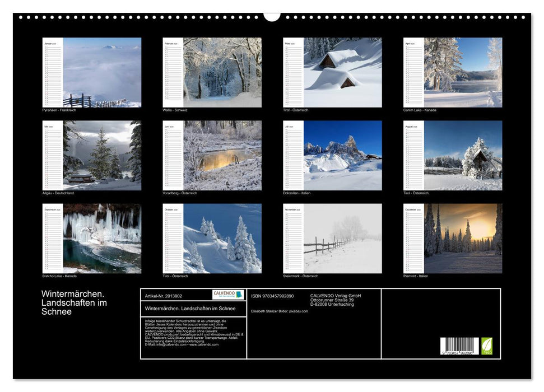Image resolution: width=544 pixels, height=392 pixels.
Task: Select the August Tirol chapel photo
Action: 463,155
